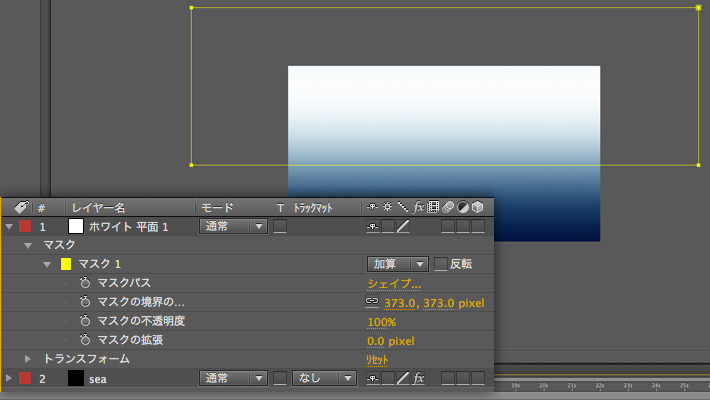Open the 加算 mask mode dropdown

click(x=398, y=264)
